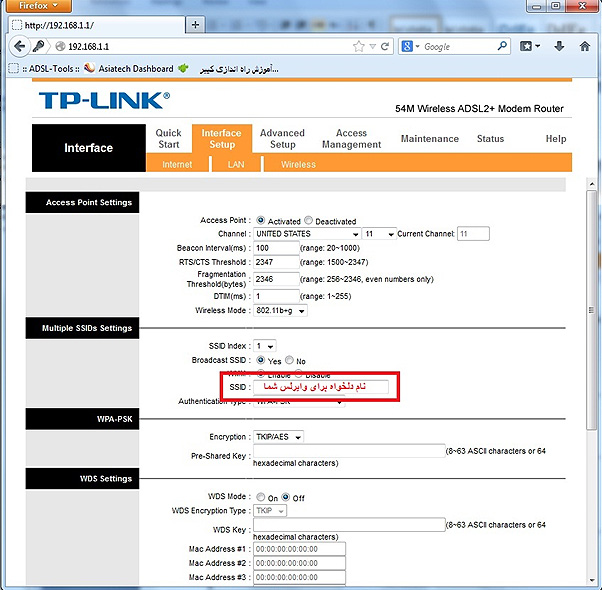Image resolution: width=602 pixels, height=590 pixels.
Task: Open the Internet sub-tab
Action: [177, 164]
